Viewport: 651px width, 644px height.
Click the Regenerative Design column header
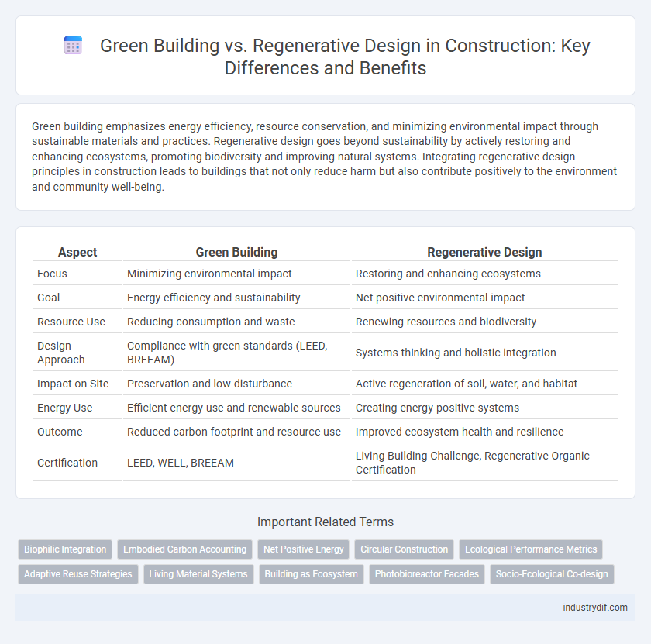(484, 252)
